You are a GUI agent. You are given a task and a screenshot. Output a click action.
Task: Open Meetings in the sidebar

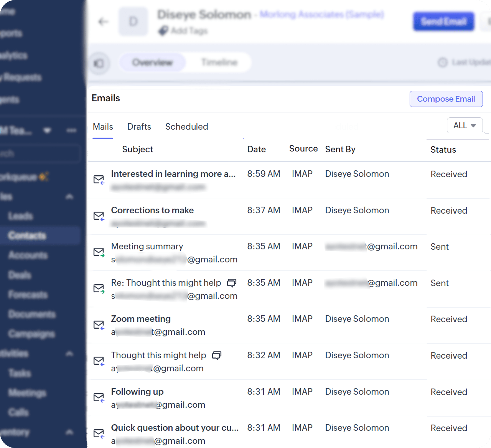[27, 393]
